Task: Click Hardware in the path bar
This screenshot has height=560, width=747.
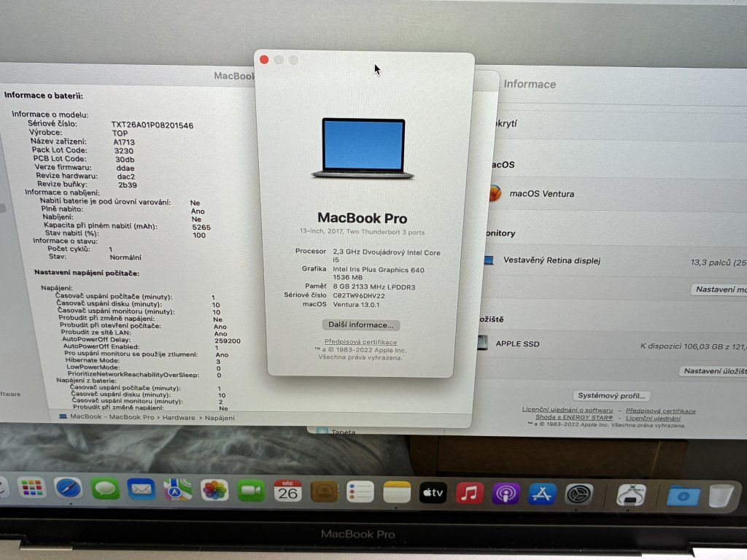Action: click(x=179, y=418)
